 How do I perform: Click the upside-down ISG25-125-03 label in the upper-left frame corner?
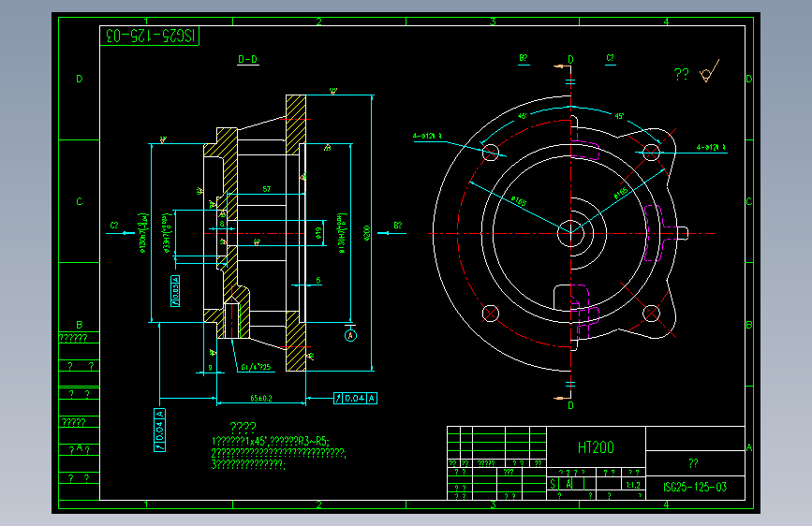(150, 36)
